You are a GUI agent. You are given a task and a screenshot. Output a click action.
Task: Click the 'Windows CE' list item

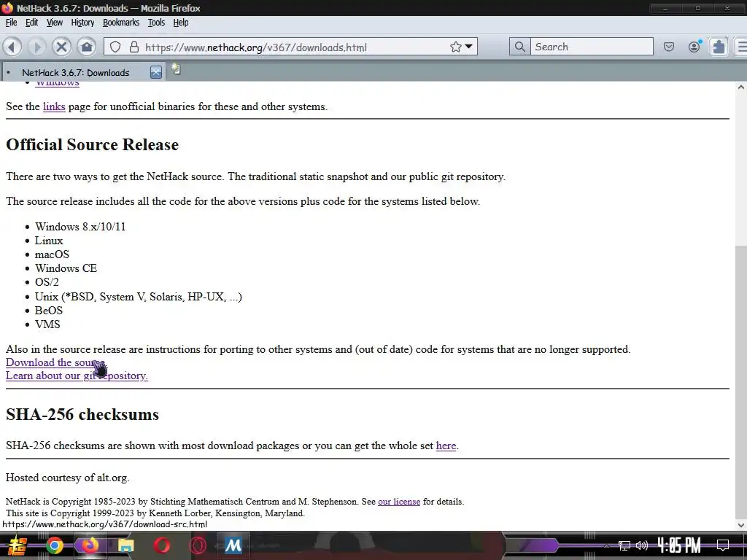click(x=66, y=268)
